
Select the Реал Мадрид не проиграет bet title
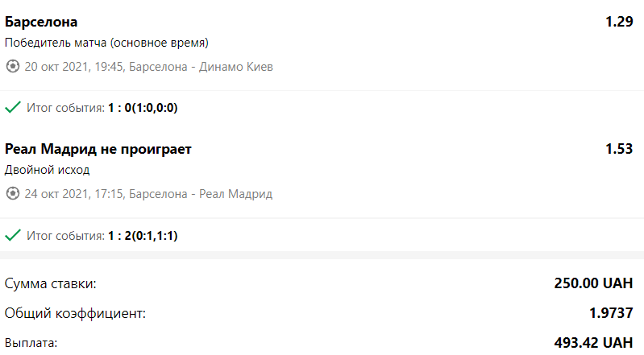pyautogui.click(x=98, y=150)
